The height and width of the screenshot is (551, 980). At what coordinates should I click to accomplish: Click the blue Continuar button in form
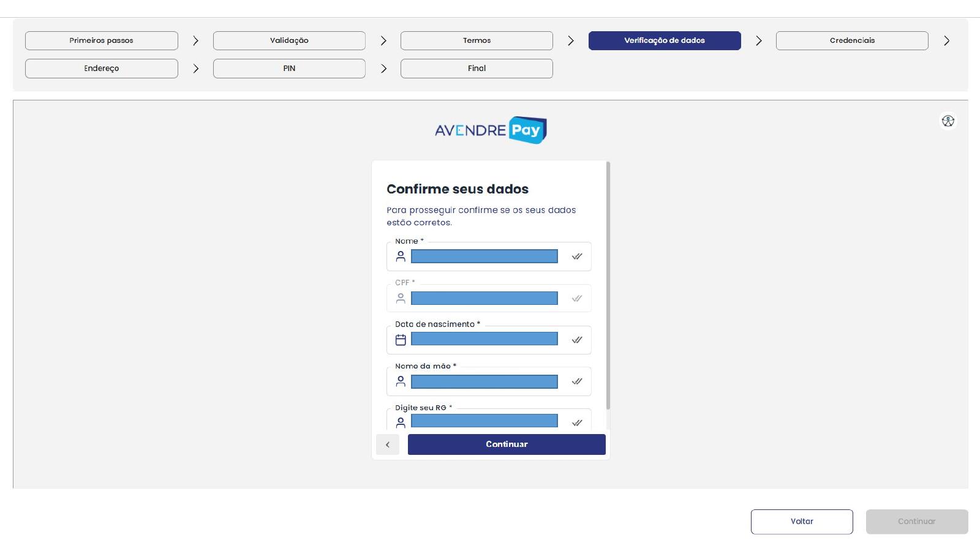(x=507, y=444)
